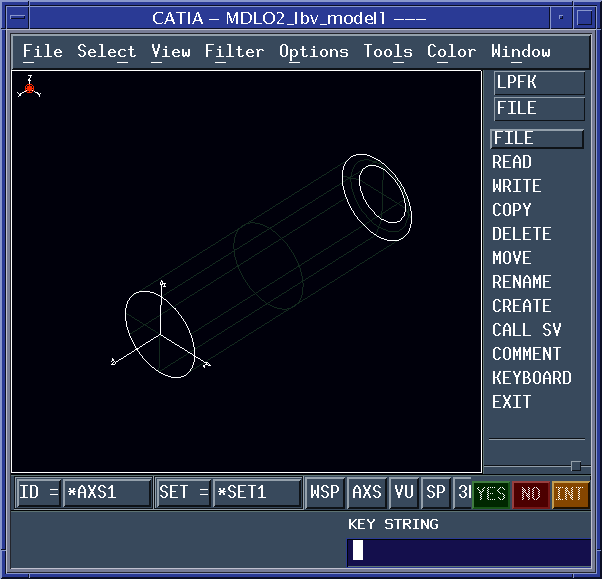This screenshot has width=602, height=579.
Task: Toggle the SP button in bottom bar
Action: coord(436,493)
